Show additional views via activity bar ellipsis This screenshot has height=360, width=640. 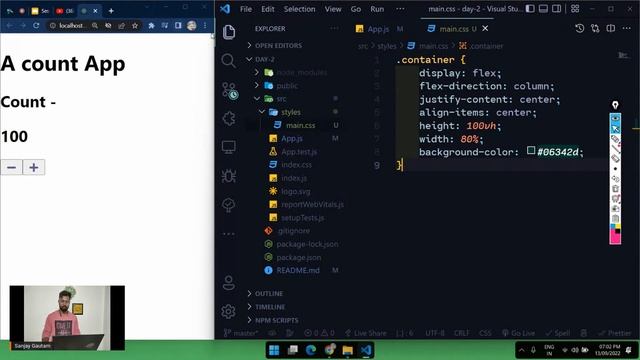click(x=229, y=234)
